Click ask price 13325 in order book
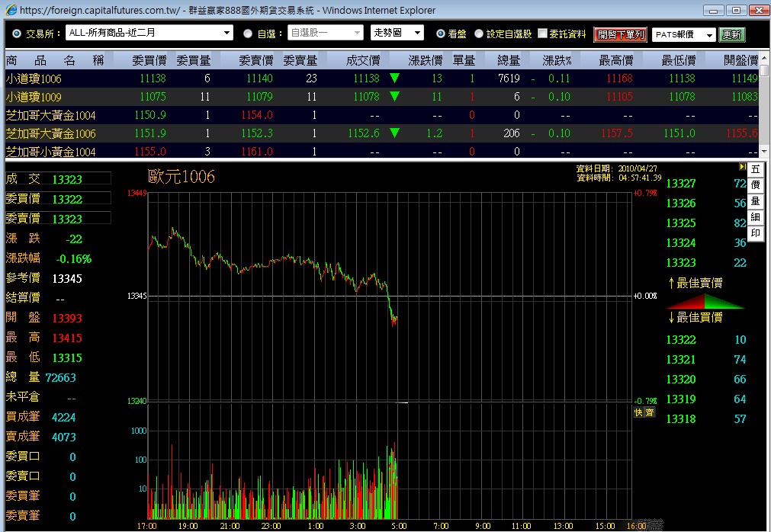The image size is (771, 532). coord(681,223)
